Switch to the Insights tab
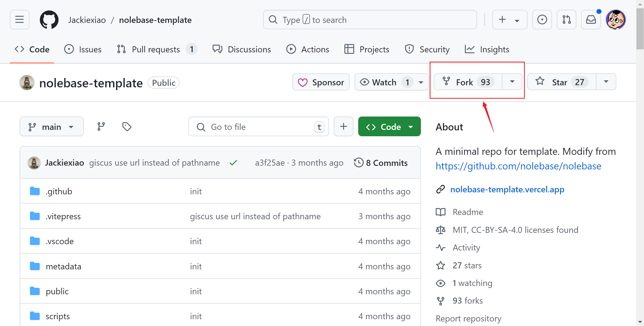This screenshot has width=644, height=326. (x=487, y=49)
